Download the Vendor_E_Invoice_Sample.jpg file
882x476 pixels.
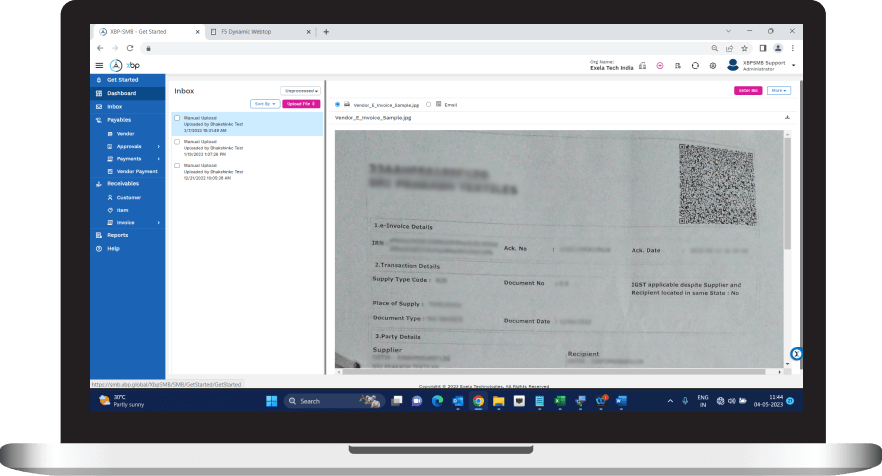(787, 118)
